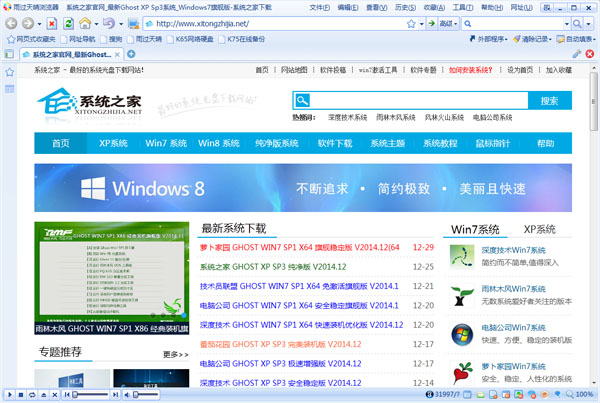Open 系统之家 GHOST XP SP3 纯净版 V2014.12 link
This screenshot has width=600, height=403.
(273, 267)
